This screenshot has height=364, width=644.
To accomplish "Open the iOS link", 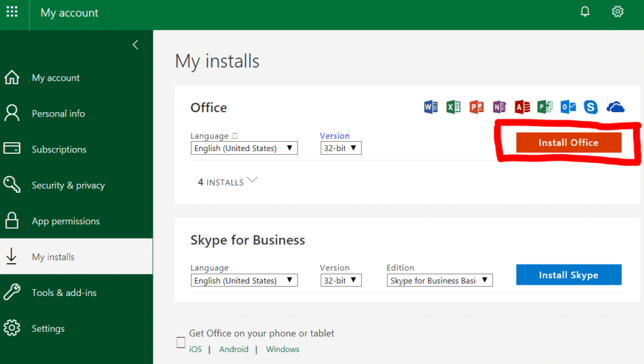I will click(x=195, y=349).
